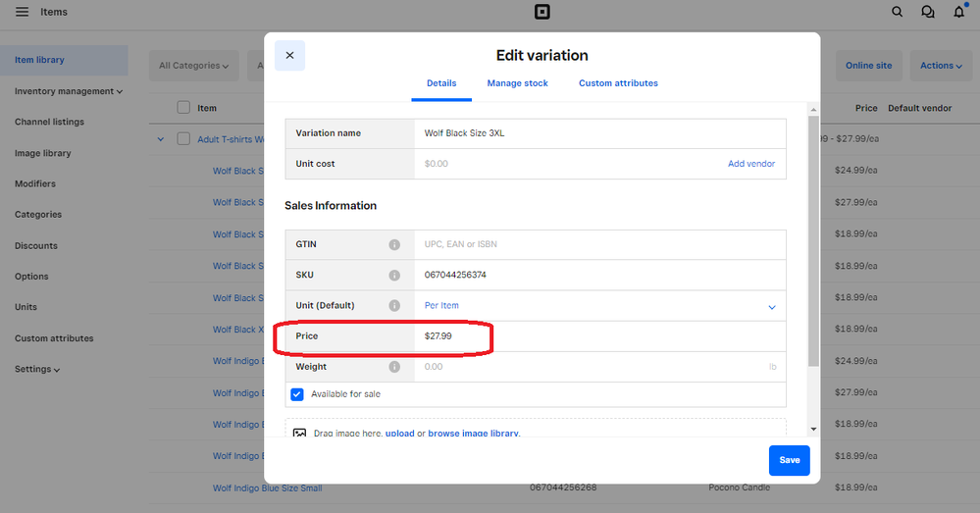Expand Inventory management in sidebar
The image size is (980, 513).
click(69, 91)
